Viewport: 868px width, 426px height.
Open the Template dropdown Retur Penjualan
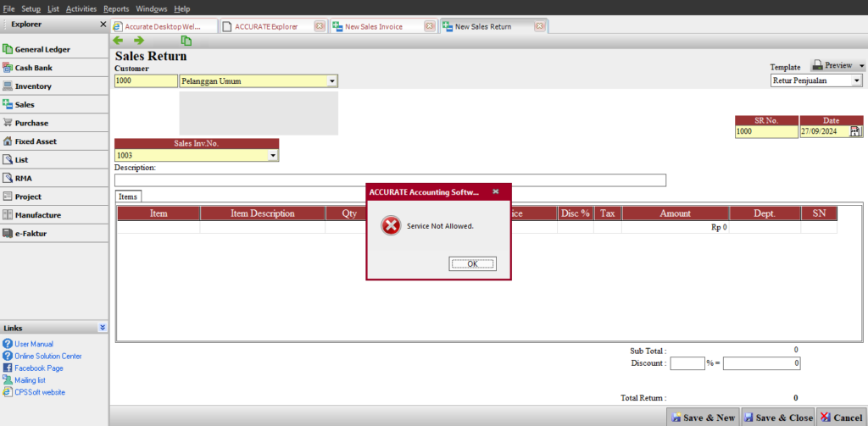pyautogui.click(x=857, y=80)
